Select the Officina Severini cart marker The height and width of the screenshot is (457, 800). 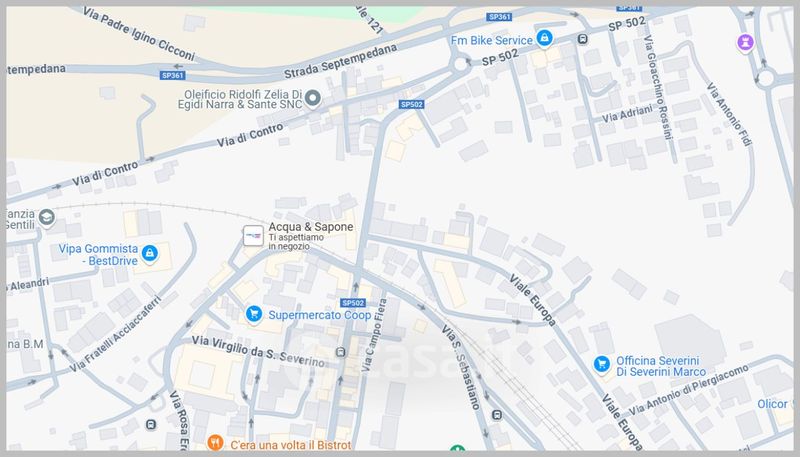602,364
